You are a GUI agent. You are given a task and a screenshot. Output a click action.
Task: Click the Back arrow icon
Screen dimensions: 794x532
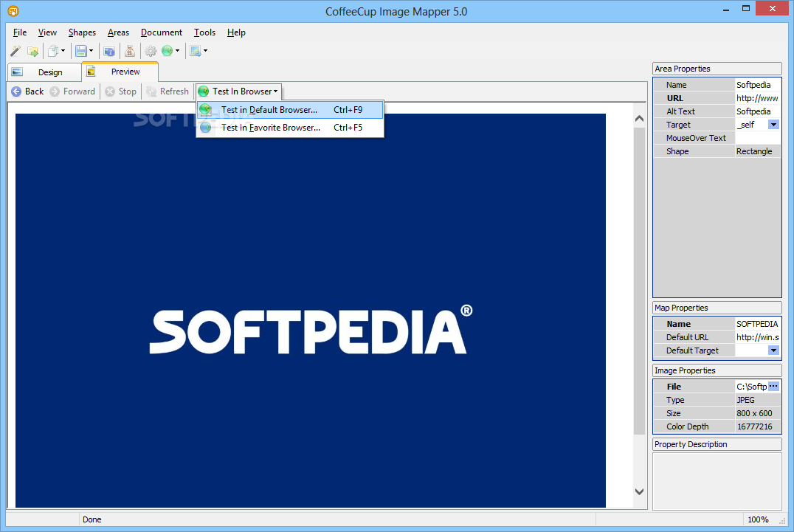(x=16, y=91)
